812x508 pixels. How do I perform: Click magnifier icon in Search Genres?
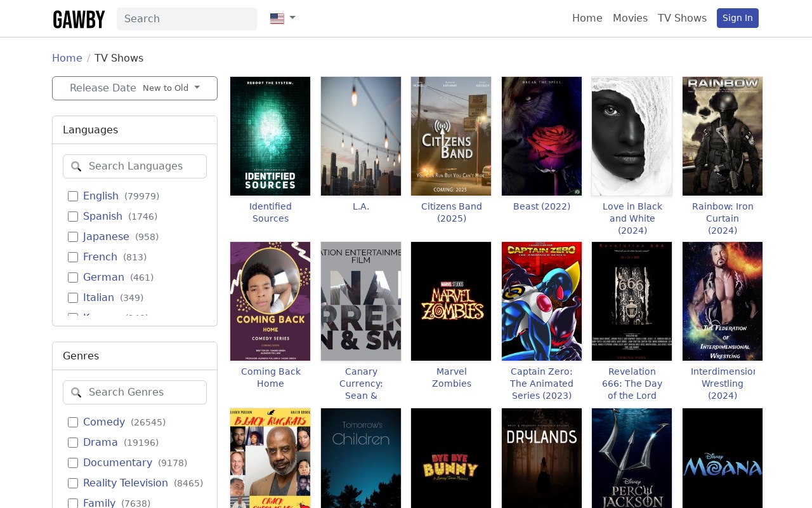pyautogui.click(x=76, y=392)
